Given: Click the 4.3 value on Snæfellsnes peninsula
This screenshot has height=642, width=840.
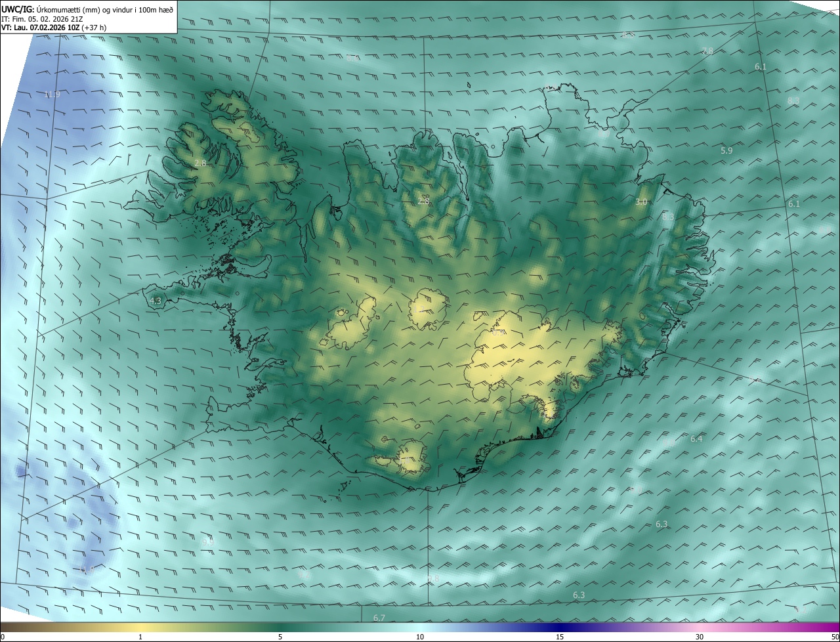Looking at the screenshot, I should click(x=156, y=301).
